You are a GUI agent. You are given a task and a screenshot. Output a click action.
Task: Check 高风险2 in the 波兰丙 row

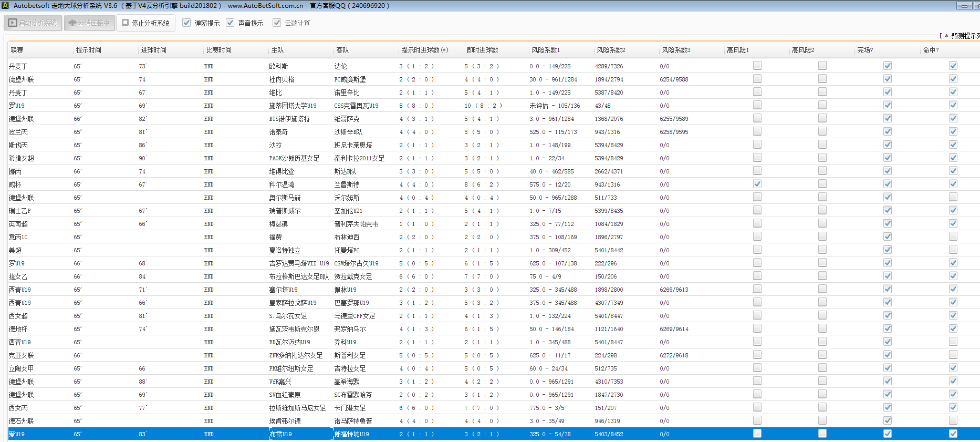click(x=822, y=131)
